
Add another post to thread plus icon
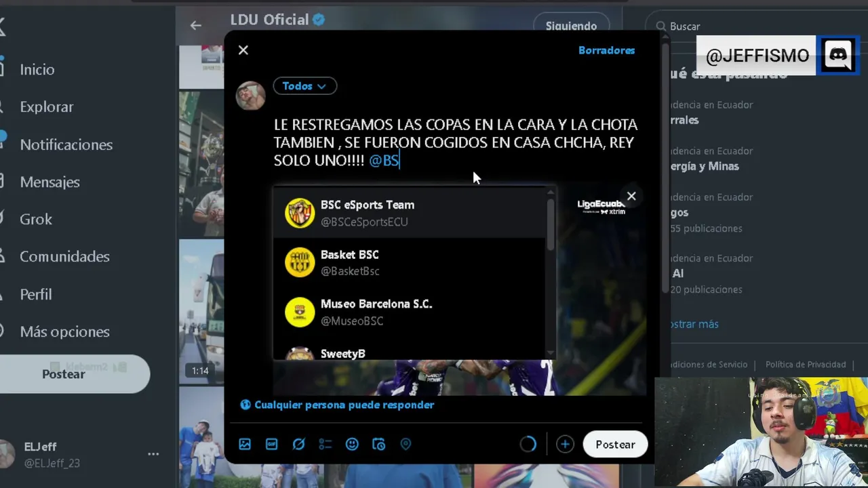pos(565,444)
